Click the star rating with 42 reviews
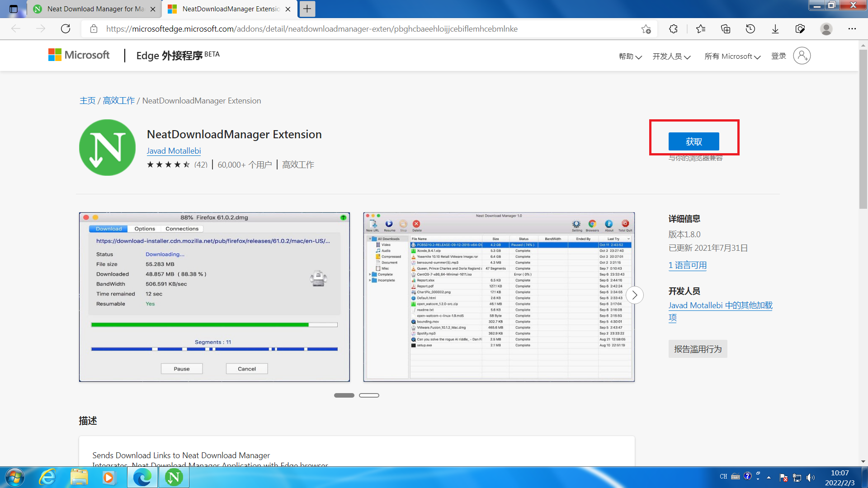This screenshot has width=868, height=488. tap(177, 165)
